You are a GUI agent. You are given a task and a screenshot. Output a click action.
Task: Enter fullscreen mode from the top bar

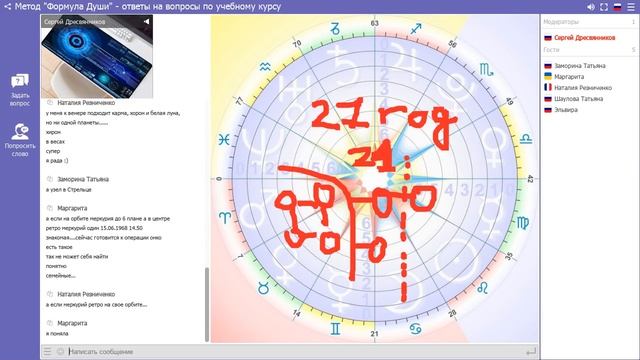[x=604, y=7]
